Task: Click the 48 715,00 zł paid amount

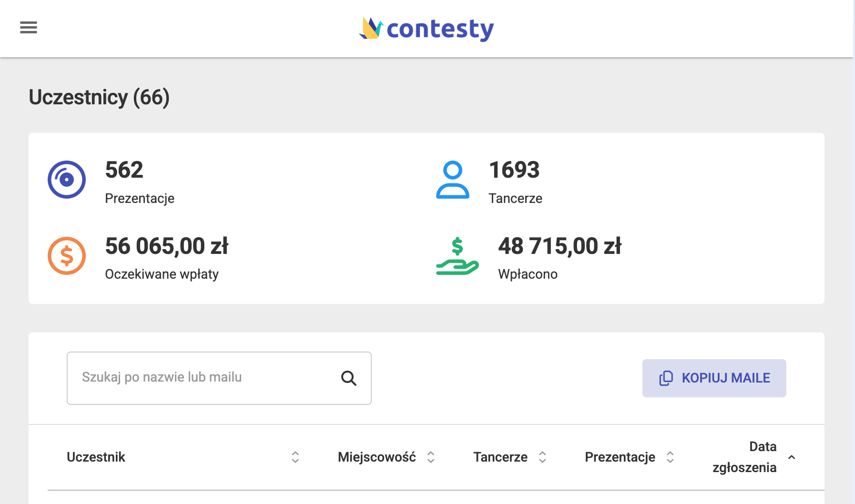Action: pos(560,246)
